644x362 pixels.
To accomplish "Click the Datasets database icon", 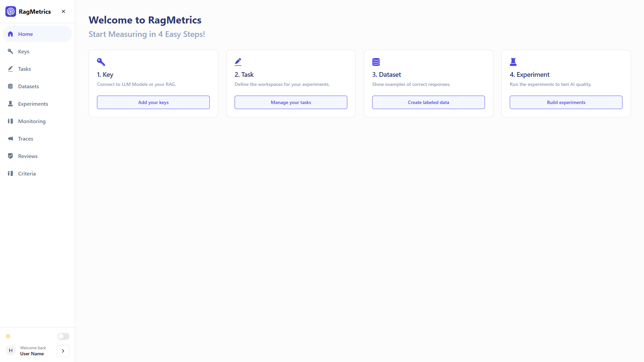I will click(x=10, y=86).
